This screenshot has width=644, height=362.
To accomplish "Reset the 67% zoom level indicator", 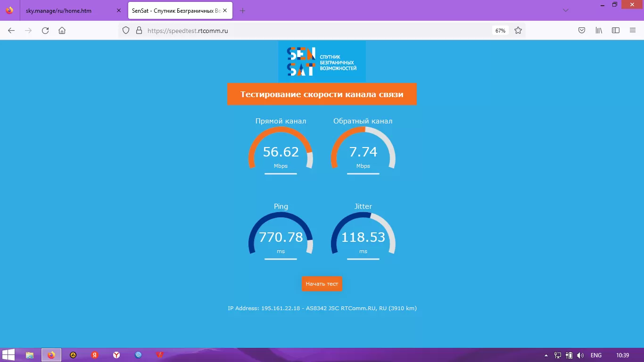I will 500,30.
